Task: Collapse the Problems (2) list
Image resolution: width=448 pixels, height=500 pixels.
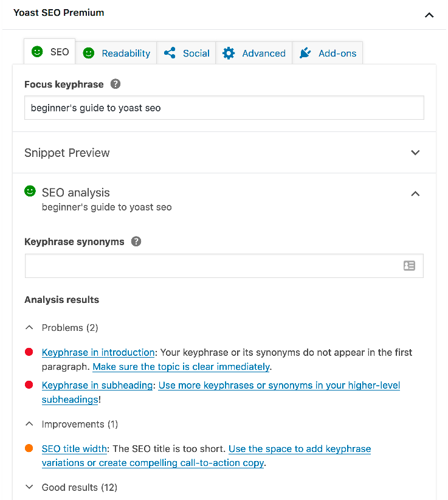Action: tap(29, 328)
